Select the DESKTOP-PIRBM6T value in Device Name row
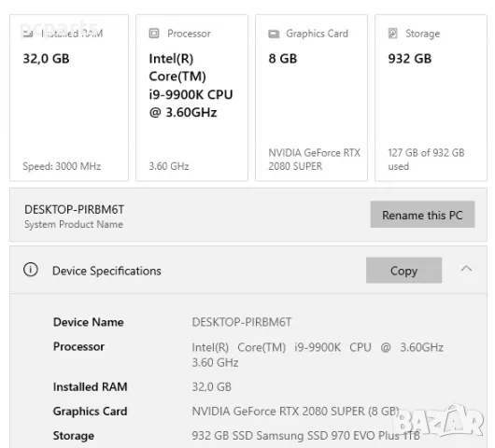This screenshot has width=495, height=448. 242,322
